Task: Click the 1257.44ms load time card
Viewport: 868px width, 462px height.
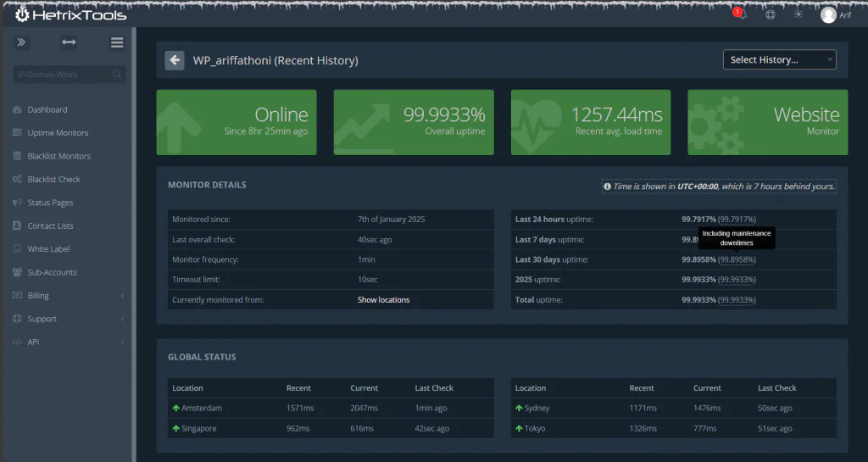Action: [x=591, y=122]
